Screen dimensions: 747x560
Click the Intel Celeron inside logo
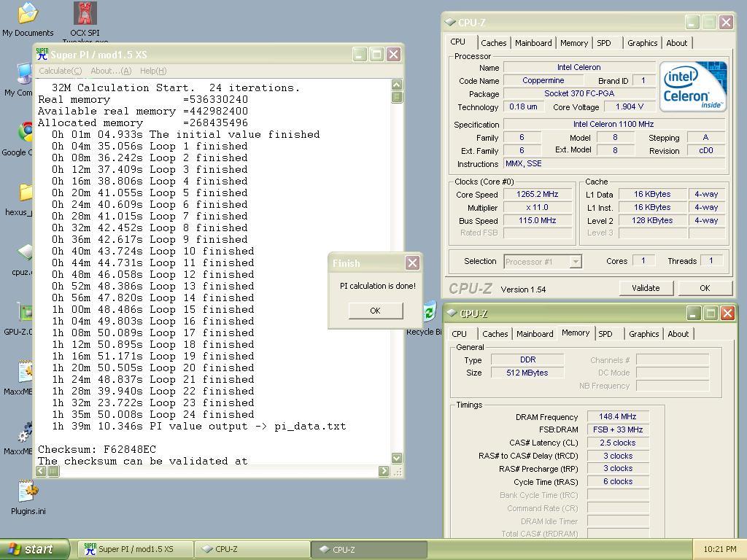point(693,87)
